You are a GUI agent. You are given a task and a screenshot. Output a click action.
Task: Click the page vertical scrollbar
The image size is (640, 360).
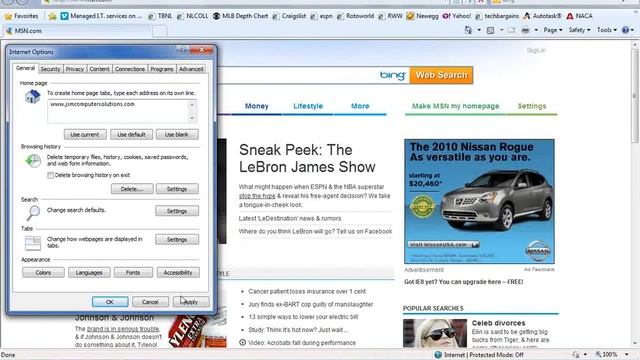tap(634, 193)
